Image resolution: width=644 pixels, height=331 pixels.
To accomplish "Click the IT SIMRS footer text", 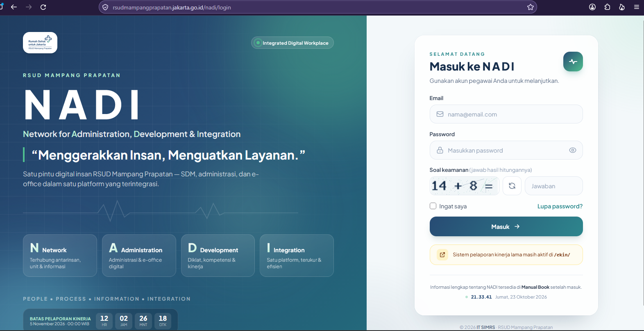I will coord(486,327).
